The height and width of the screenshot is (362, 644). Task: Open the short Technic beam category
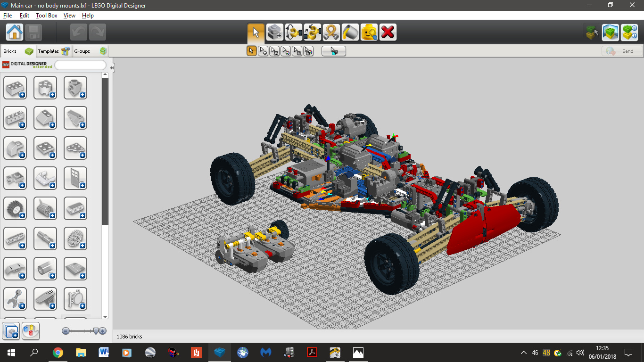pyautogui.click(x=75, y=208)
